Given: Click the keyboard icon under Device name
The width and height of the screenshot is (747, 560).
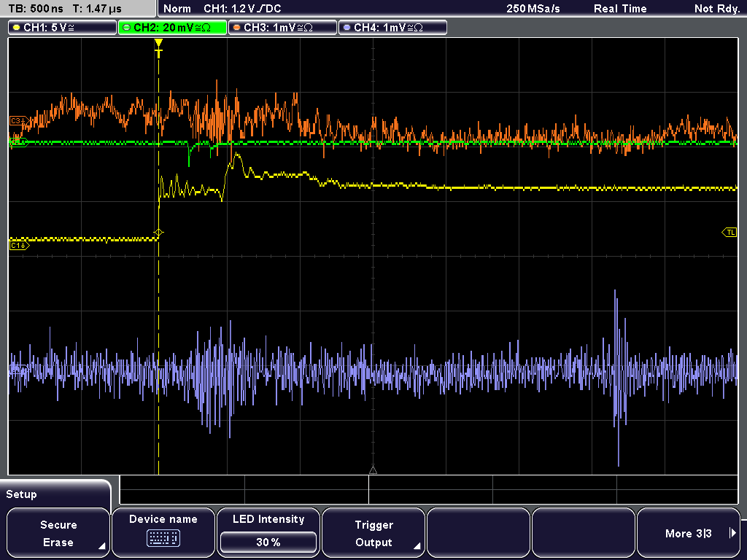Looking at the screenshot, I should [163, 539].
